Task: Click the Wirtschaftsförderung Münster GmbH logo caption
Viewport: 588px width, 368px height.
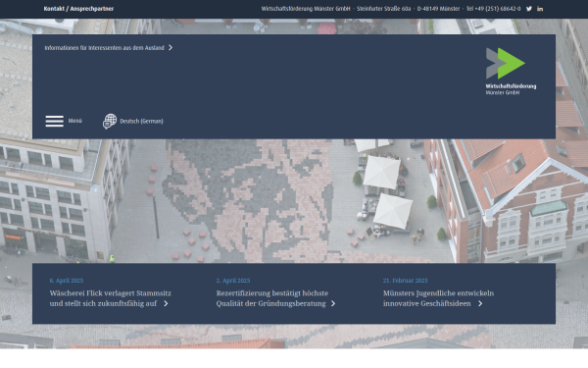Action: tap(511, 89)
